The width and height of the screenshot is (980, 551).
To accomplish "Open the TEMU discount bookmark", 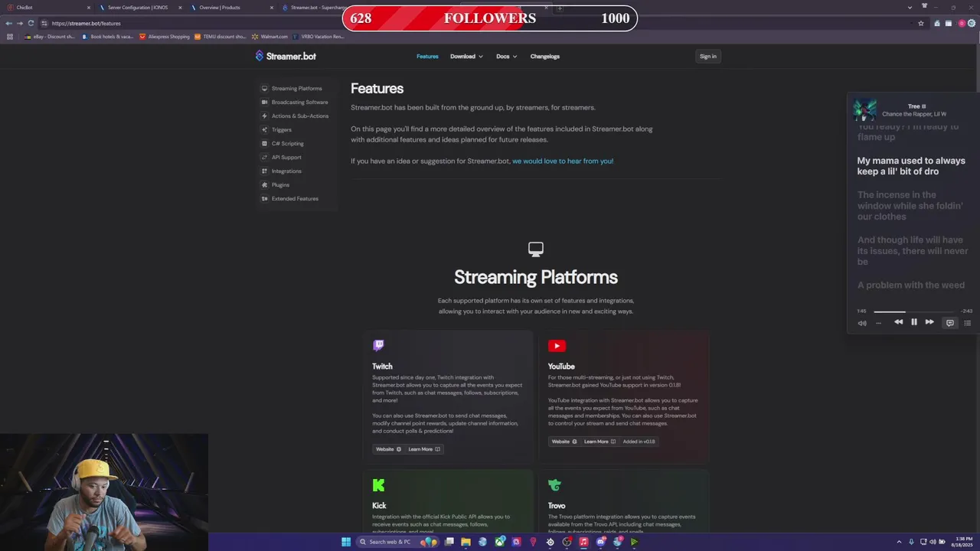I will 220,36.
